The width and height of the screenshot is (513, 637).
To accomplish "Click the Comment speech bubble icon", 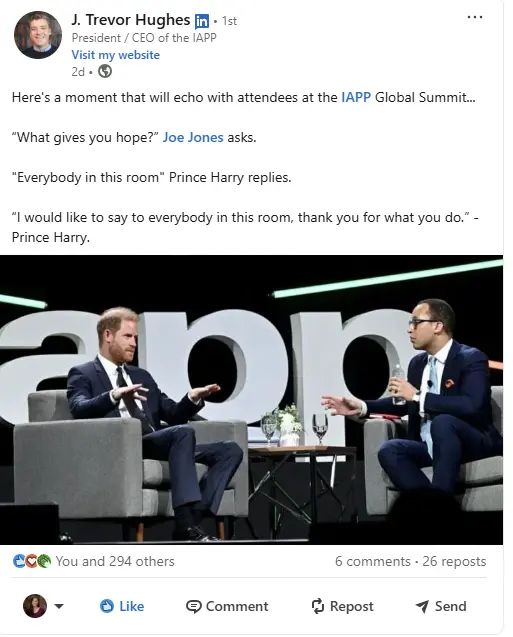I will [193, 607].
